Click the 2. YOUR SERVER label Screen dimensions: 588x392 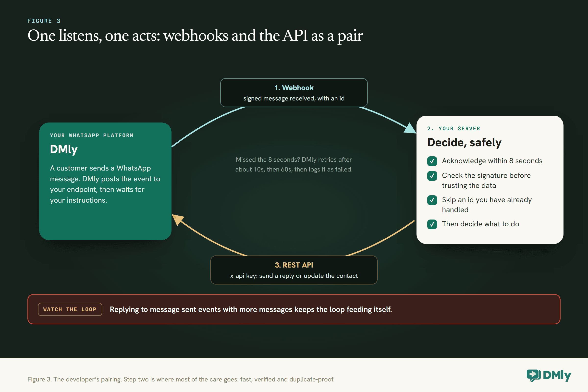coord(454,128)
